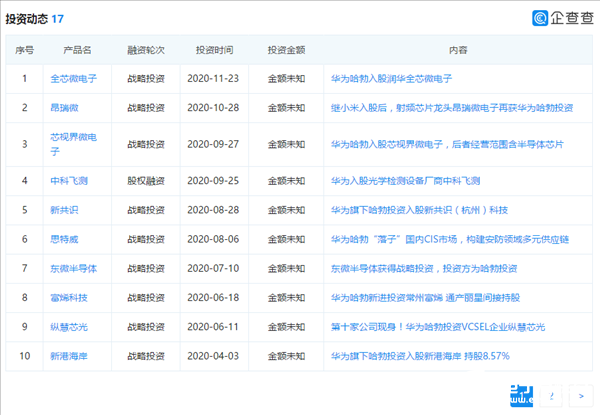Click 金额未知 in the 思特威 row
The image size is (600, 415).
click(x=286, y=239)
